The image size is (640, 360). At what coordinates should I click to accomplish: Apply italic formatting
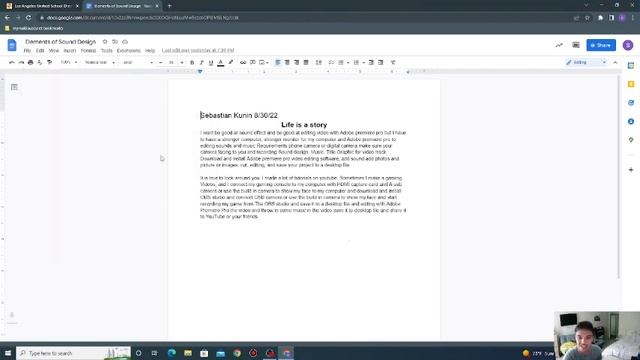pos(201,62)
